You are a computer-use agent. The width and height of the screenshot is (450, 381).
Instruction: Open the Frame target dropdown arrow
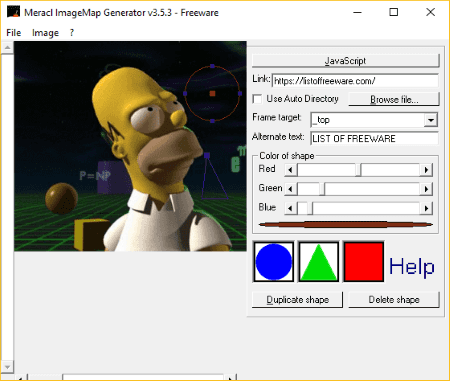[x=431, y=120]
